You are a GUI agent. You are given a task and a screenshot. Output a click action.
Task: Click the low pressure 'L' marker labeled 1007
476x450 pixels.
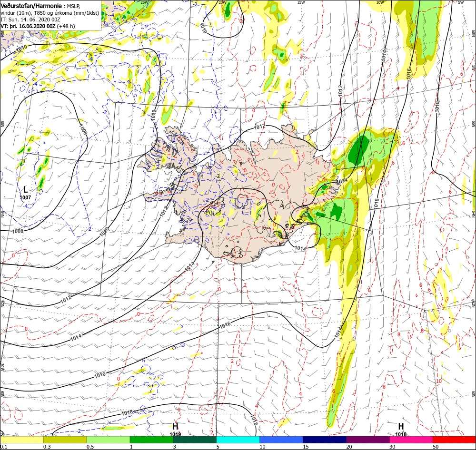(x=26, y=190)
